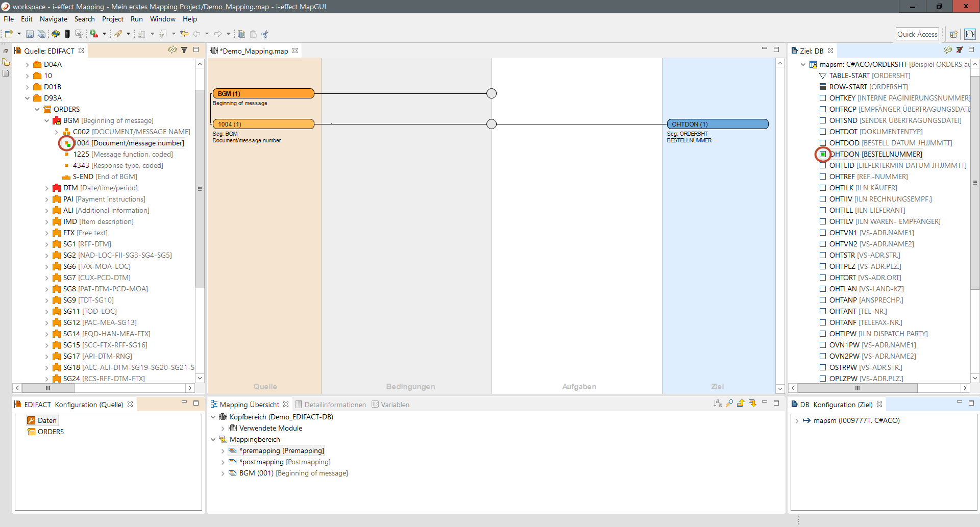Screen dimensions: 980x527
Task: Toggle the OHTDON BESTELLNUMMER checkbox
Action: pos(823,154)
